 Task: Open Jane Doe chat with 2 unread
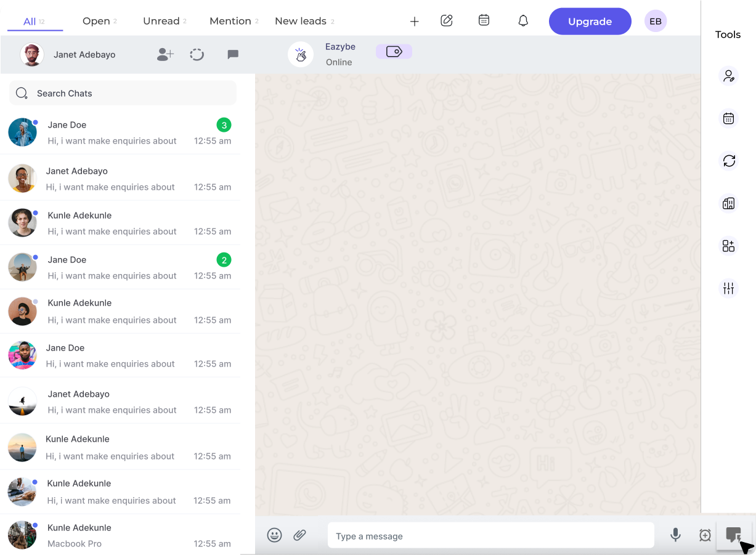click(120, 267)
